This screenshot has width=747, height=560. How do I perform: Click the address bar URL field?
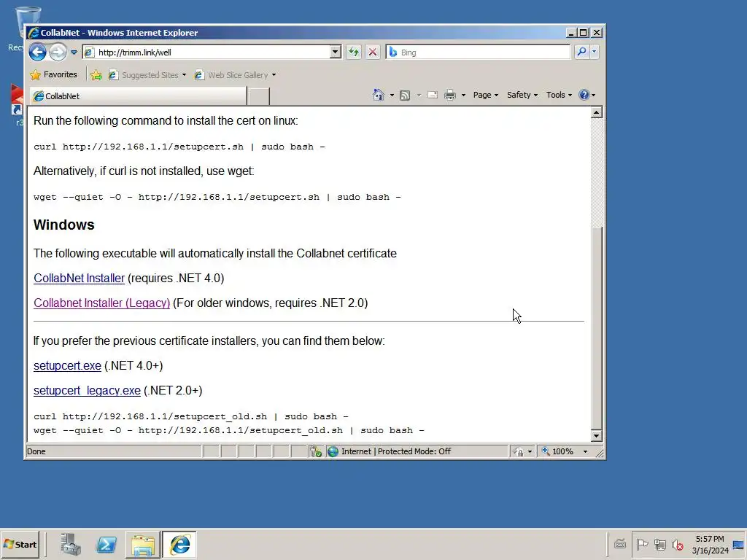pyautogui.click(x=206, y=52)
